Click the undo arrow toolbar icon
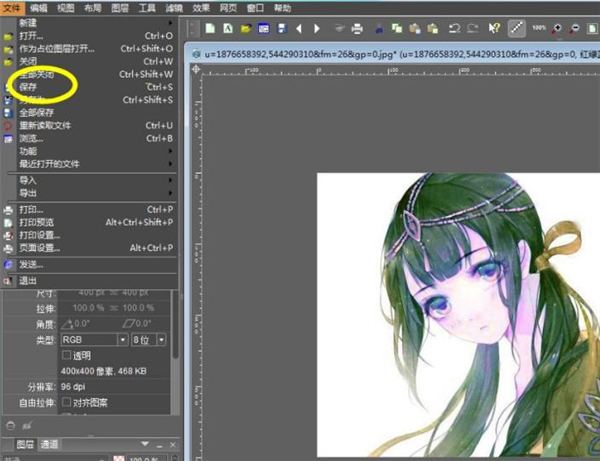The image size is (600, 461). click(x=455, y=28)
